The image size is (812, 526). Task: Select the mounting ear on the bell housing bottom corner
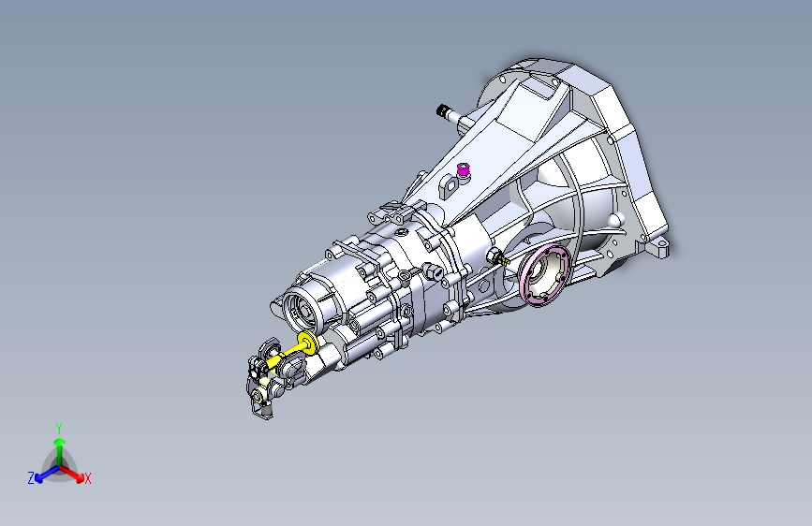pos(658,247)
